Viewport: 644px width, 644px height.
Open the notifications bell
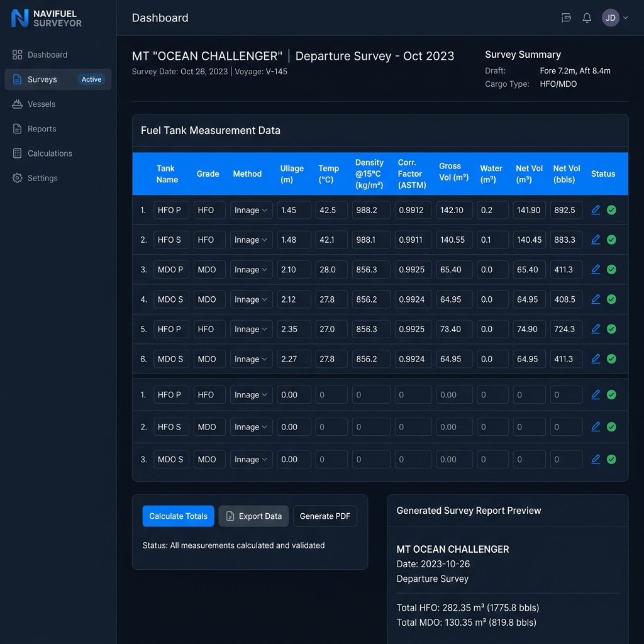click(587, 18)
